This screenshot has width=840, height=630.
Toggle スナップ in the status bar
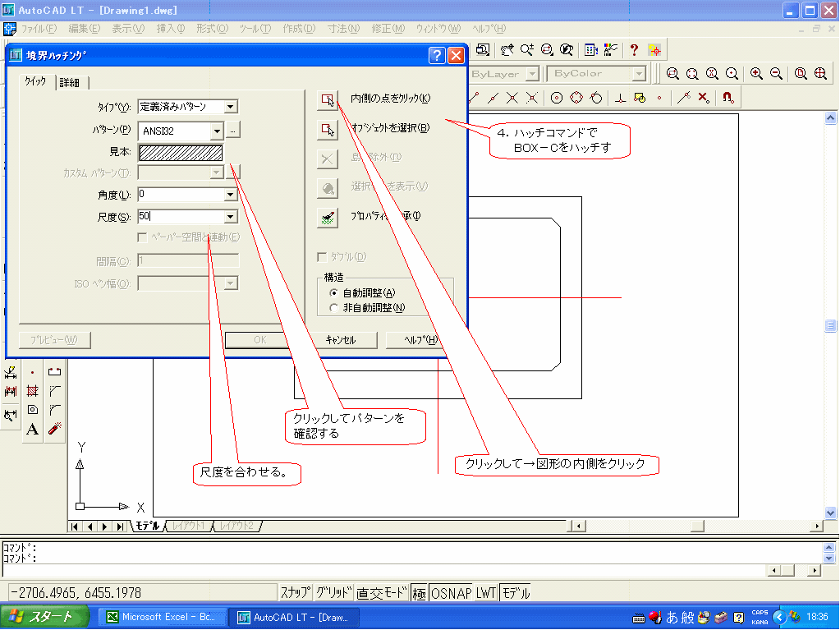coord(295,593)
